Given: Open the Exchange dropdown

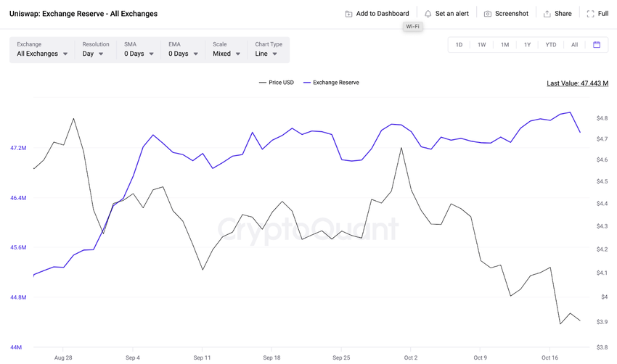Looking at the screenshot, I should tap(42, 54).
